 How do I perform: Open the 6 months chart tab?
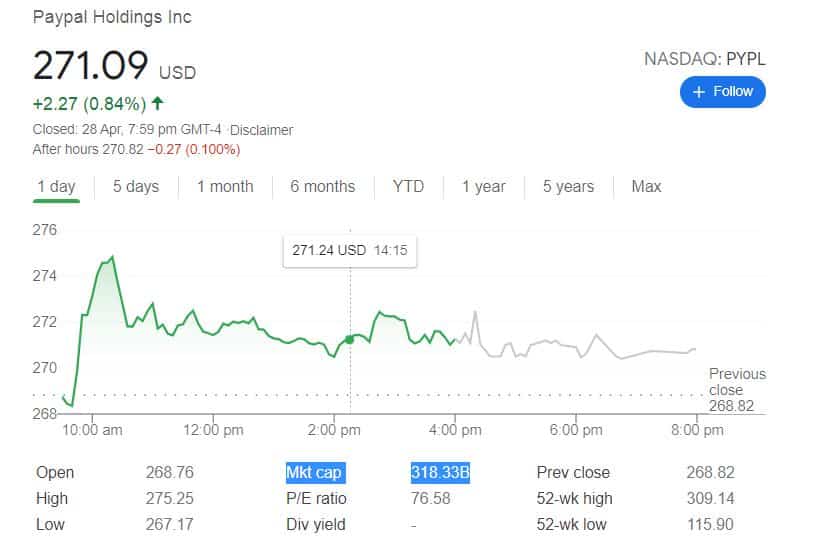coord(323,187)
